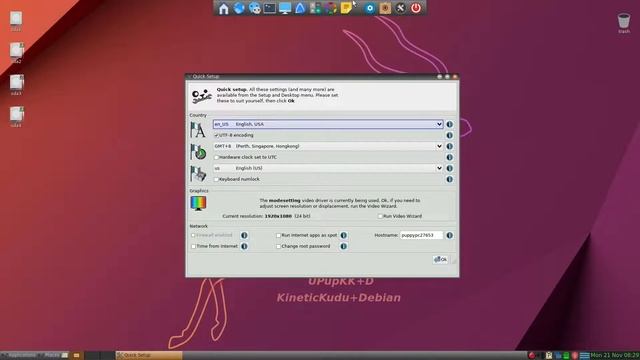Click info icon for hardware clock UTC
The width and height of the screenshot is (640, 360).
pyautogui.click(x=449, y=157)
